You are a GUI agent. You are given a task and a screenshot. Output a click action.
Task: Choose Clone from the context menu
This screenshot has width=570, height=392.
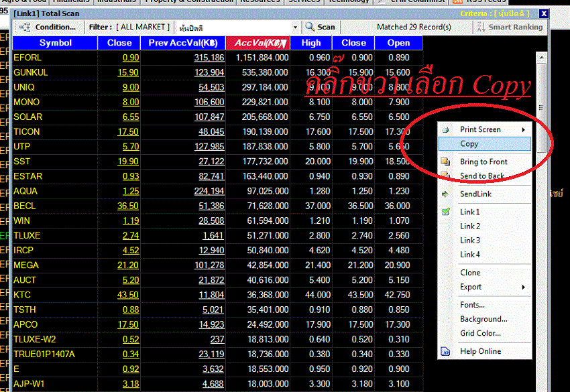(470, 273)
